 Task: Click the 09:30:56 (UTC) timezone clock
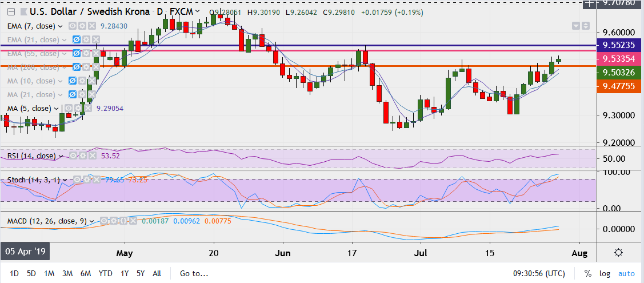[538, 273]
